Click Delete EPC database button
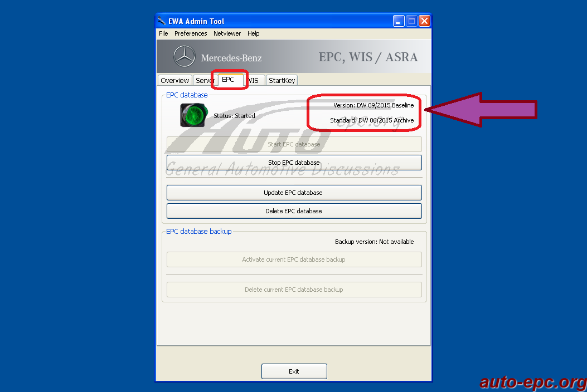587x392 pixels. coord(294,211)
